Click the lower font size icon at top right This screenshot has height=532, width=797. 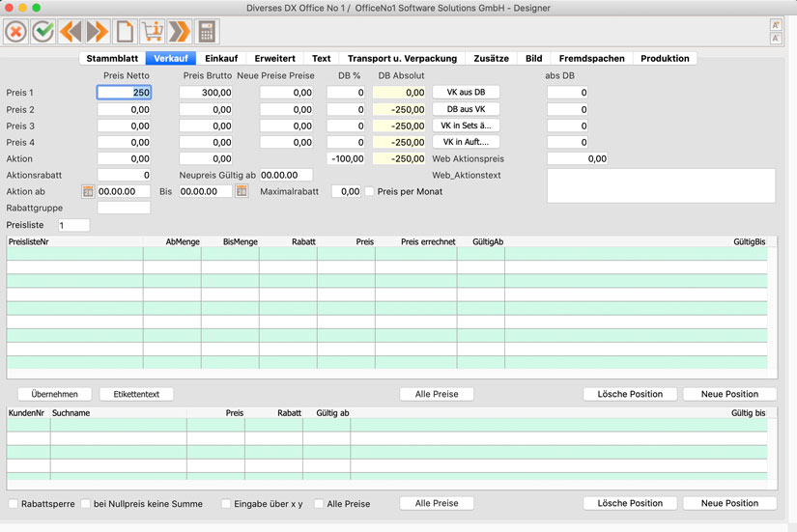(x=776, y=39)
